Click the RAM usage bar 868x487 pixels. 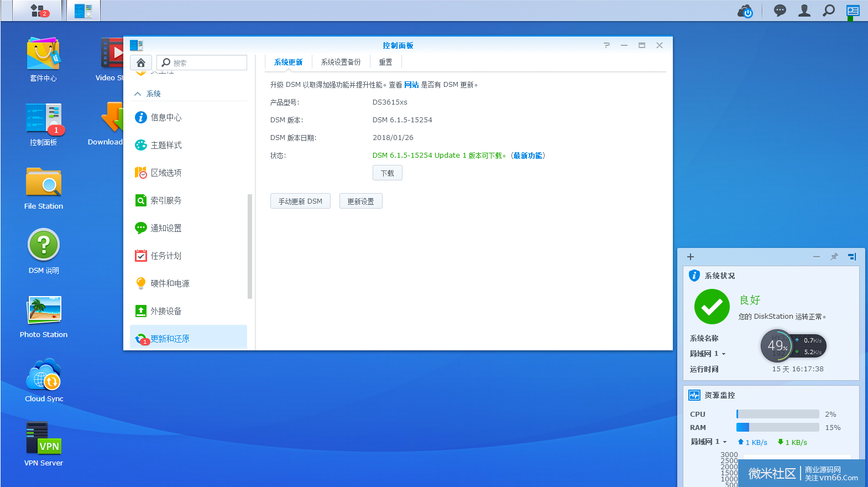coord(778,427)
